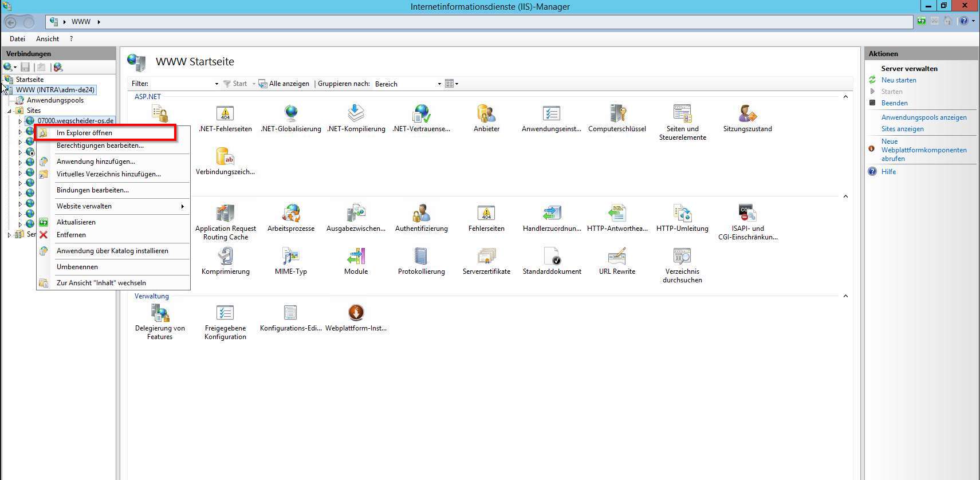Open the Anbieter feature

[486, 119]
